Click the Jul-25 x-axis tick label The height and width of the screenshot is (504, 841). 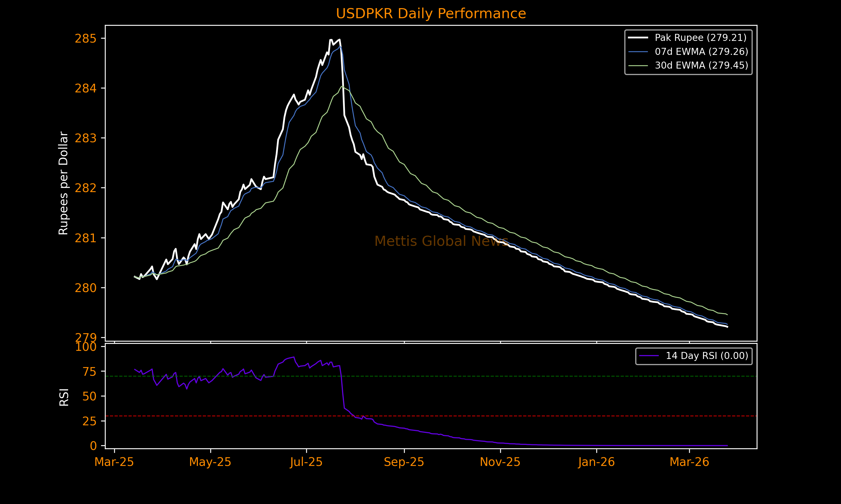pyautogui.click(x=306, y=462)
